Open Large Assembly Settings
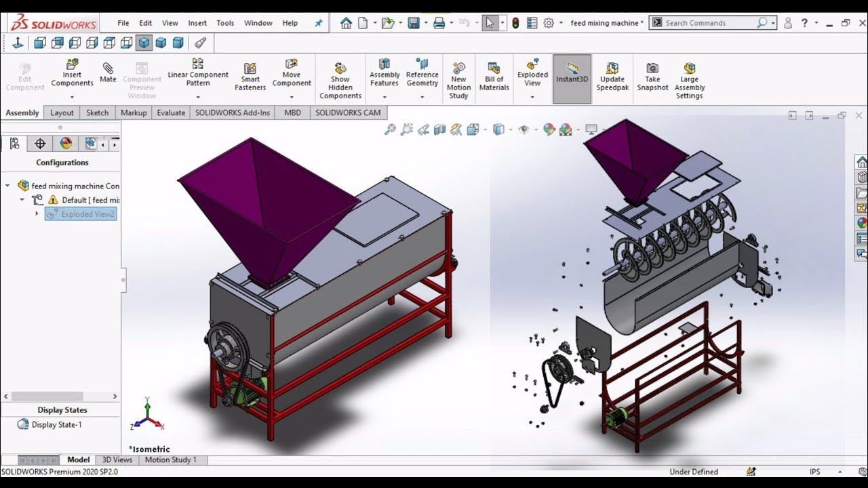The image size is (868, 488). (690, 81)
